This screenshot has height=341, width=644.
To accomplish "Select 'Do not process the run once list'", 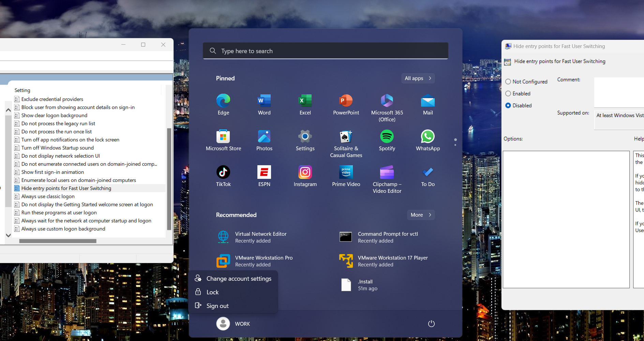I will (x=57, y=132).
